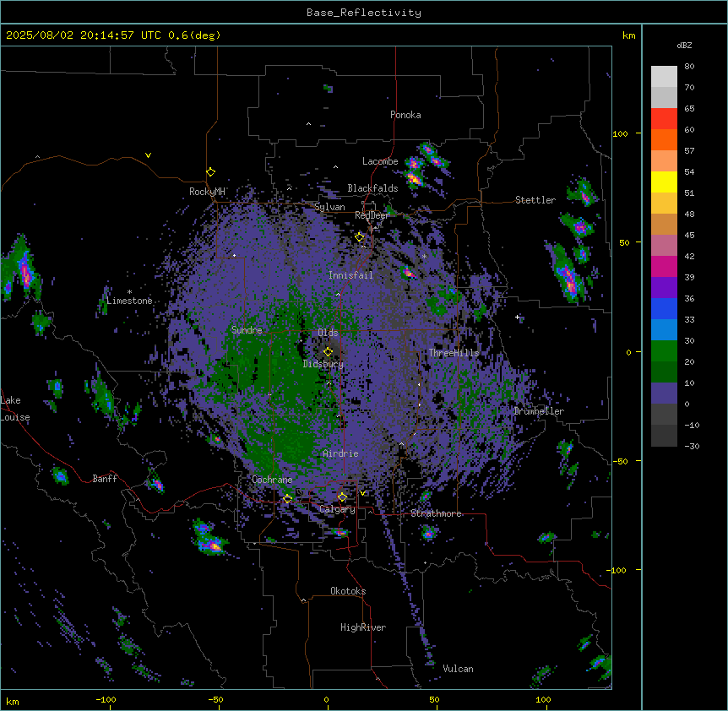Click the -30 value at the legend bottom
The width and height of the screenshot is (728, 711).
tap(692, 446)
